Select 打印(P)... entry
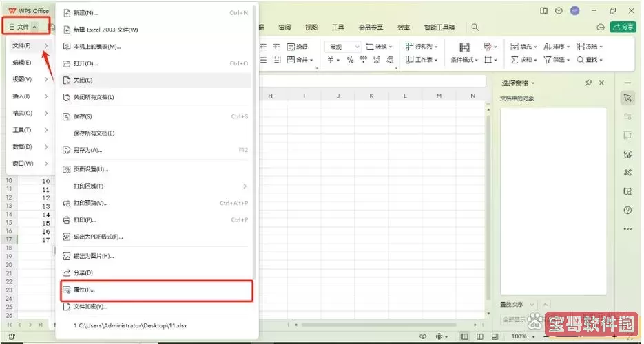The image size is (644, 344). point(155,219)
